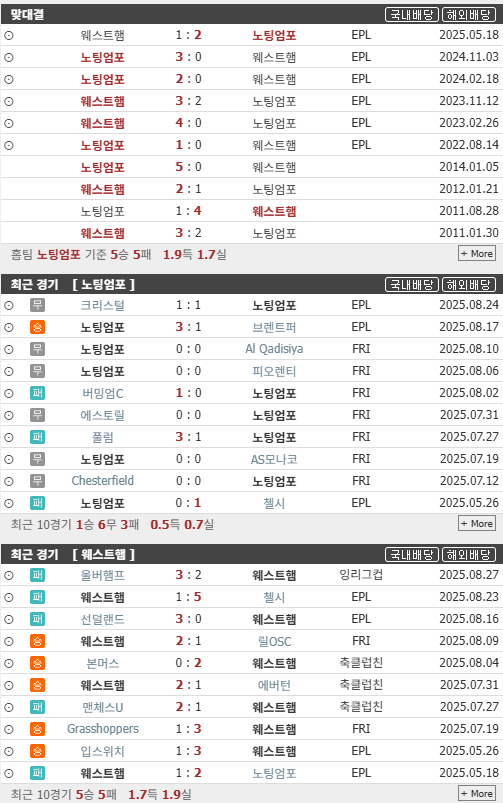Open 본머스 team link
Screen dimensions: 503x803
coord(102,664)
